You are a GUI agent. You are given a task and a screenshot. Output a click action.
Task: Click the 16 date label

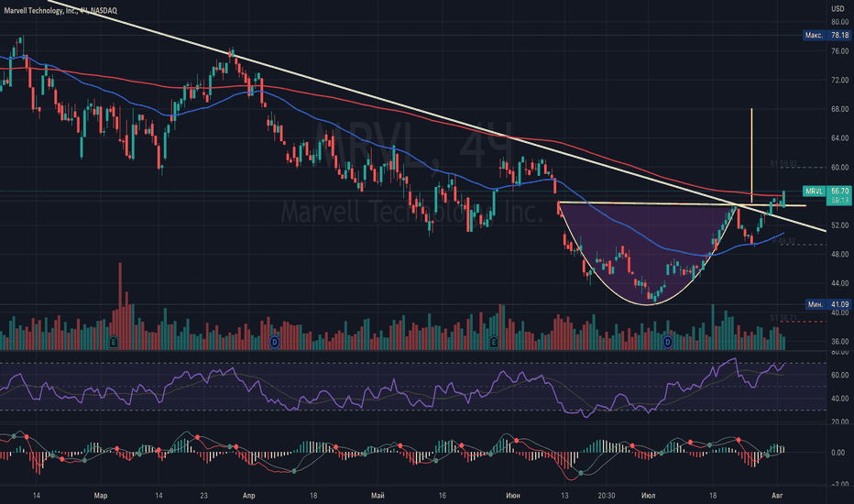click(443, 495)
